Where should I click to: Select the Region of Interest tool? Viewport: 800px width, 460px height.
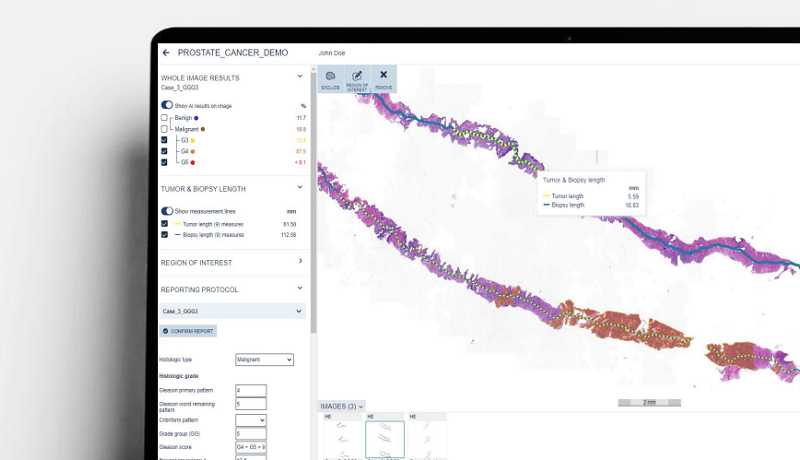pos(356,79)
